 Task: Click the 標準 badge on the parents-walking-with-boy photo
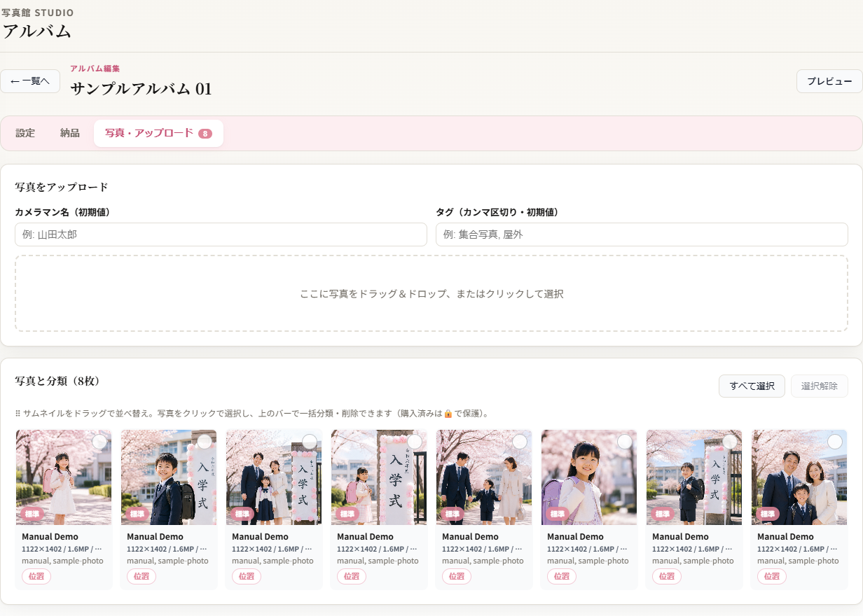click(453, 514)
